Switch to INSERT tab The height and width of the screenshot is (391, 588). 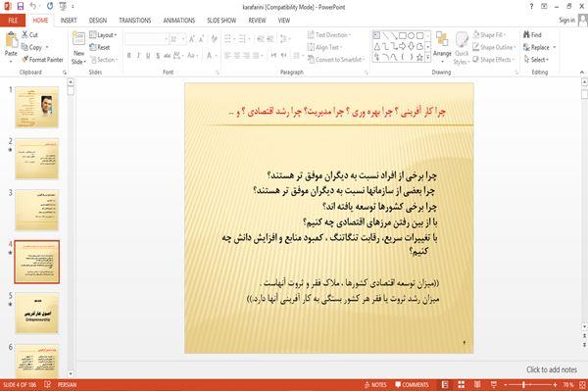tap(69, 21)
